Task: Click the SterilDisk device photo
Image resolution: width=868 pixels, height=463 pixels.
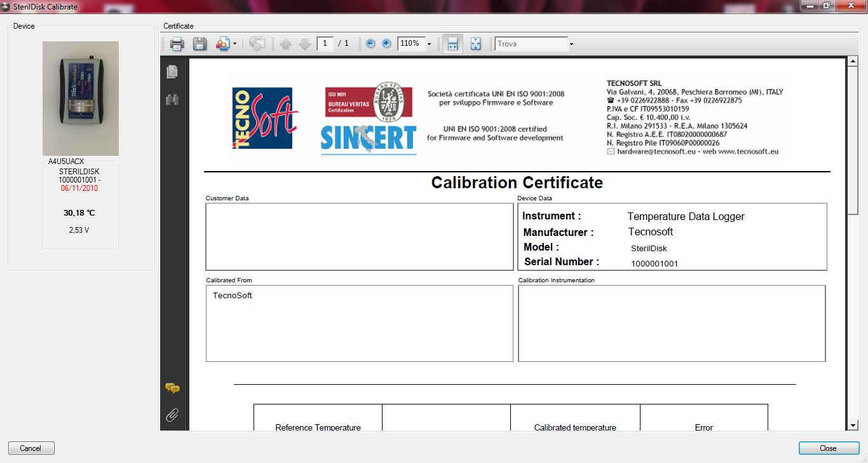Action: tap(81, 99)
